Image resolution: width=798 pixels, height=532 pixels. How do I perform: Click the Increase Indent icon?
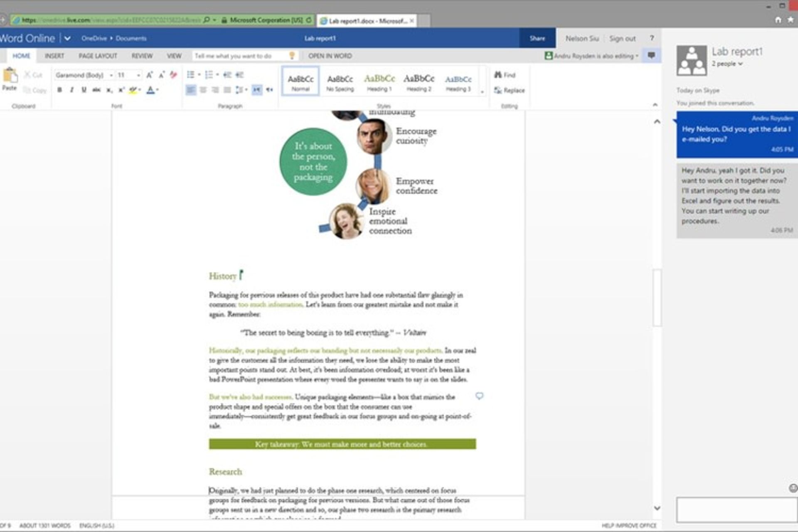point(239,75)
